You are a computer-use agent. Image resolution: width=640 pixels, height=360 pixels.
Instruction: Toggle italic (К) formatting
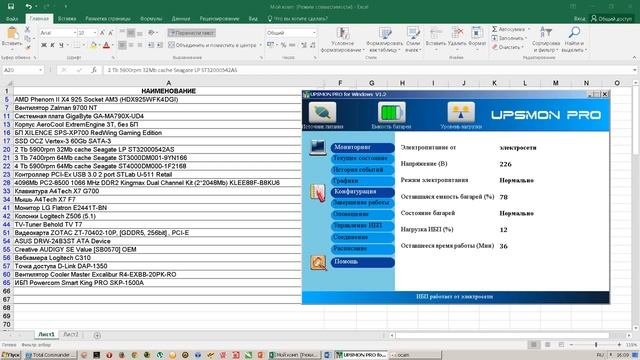tap(52, 45)
